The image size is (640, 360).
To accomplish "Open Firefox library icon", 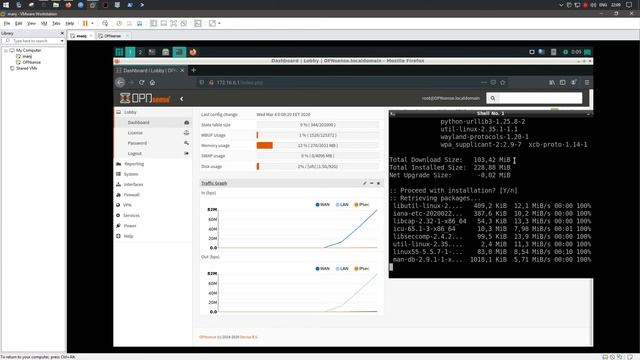I will point(552,82).
